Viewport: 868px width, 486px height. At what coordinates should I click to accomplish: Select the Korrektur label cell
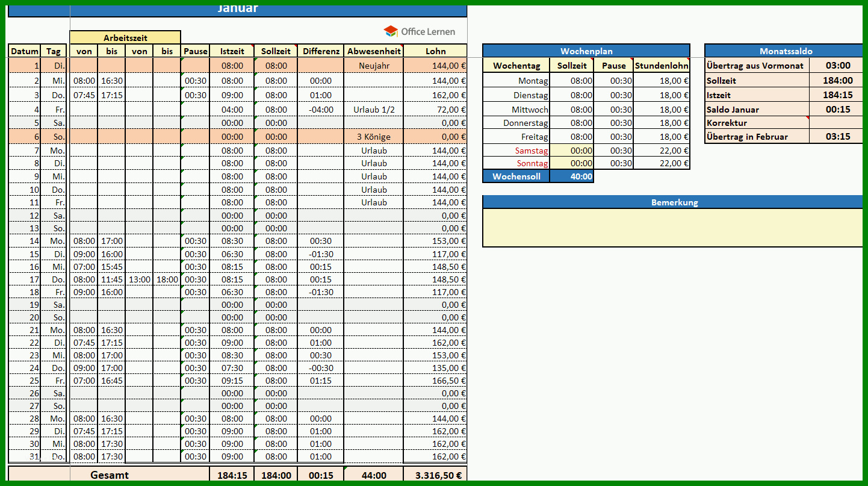pyautogui.click(x=757, y=123)
